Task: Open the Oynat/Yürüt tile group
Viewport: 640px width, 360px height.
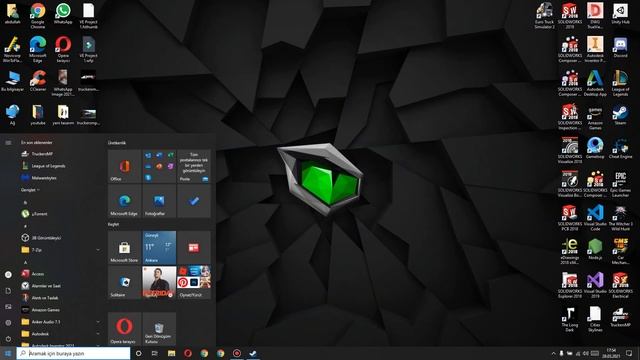Action: pos(194,282)
